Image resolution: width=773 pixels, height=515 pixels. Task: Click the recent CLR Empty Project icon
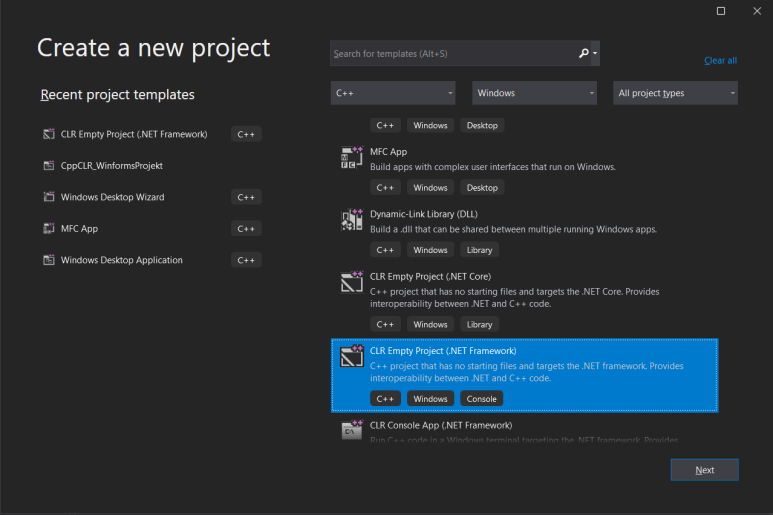coord(48,134)
